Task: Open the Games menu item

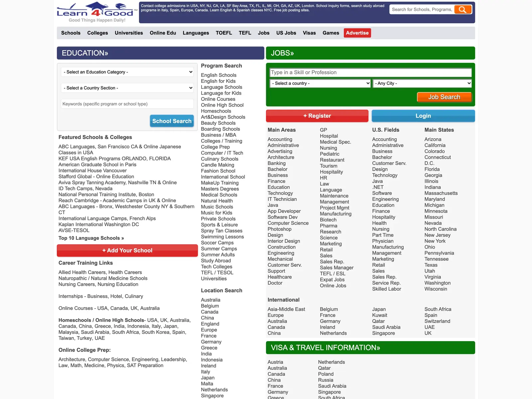Action: [x=331, y=33]
